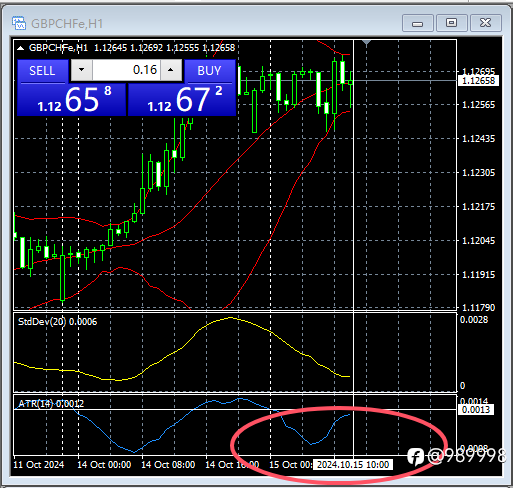Viewport: 513px width, 488px height.
Task: Click the ATR 0.0013 level label
Action: click(x=476, y=410)
